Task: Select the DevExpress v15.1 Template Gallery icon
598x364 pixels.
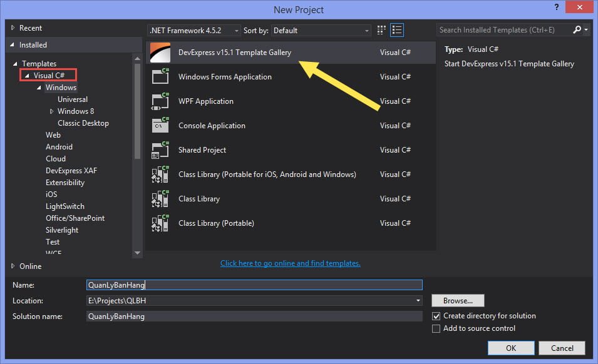Action: pyautogui.click(x=161, y=53)
